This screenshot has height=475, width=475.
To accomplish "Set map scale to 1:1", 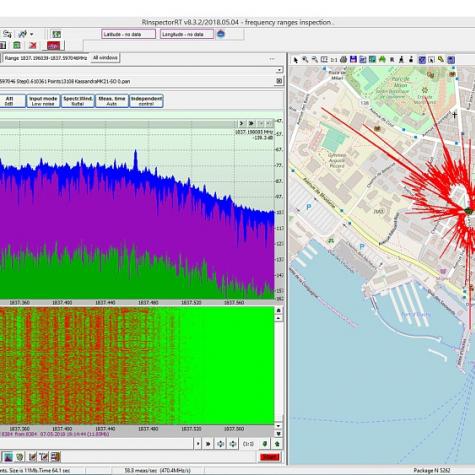I will 334,60.
